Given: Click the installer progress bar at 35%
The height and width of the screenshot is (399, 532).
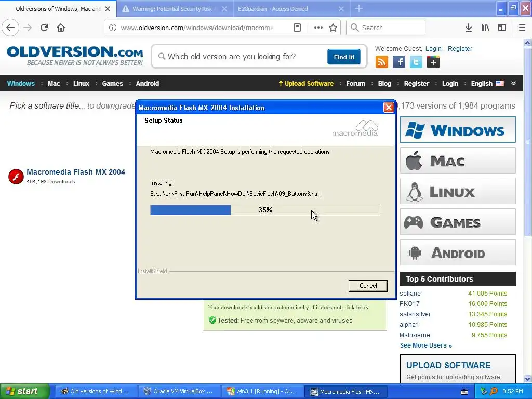Looking at the screenshot, I should [x=265, y=210].
